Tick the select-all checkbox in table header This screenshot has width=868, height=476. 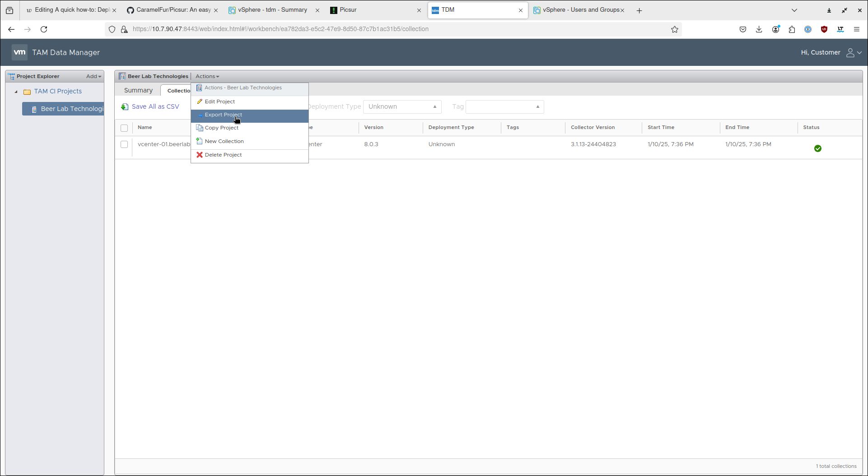124,128
